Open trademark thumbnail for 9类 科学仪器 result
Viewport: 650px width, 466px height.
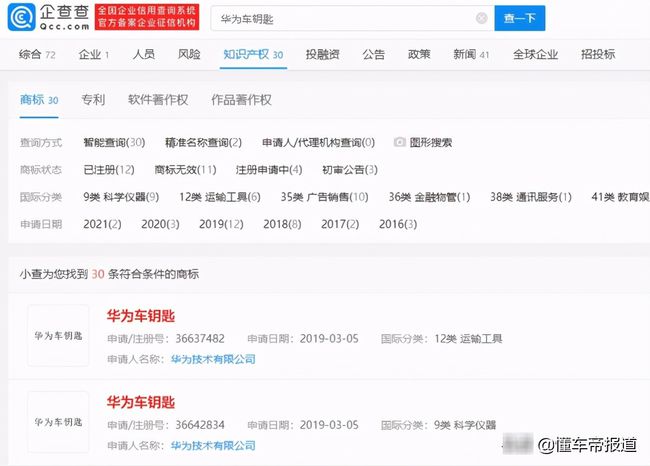(58, 422)
